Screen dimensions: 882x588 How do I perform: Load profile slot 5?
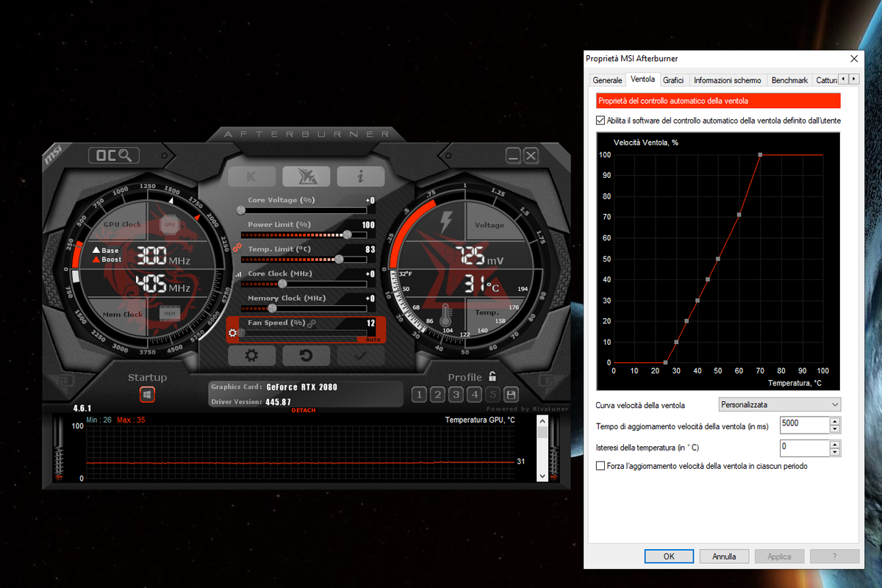492,395
